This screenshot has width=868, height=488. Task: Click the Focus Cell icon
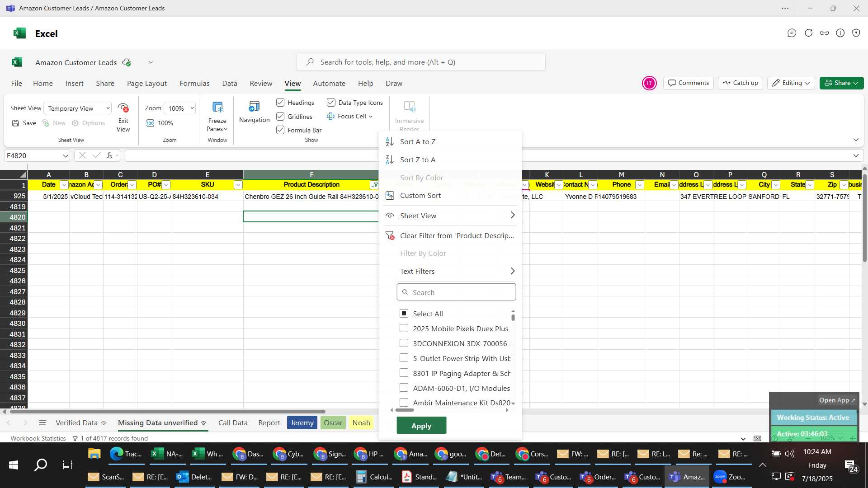[x=330, y=116]
